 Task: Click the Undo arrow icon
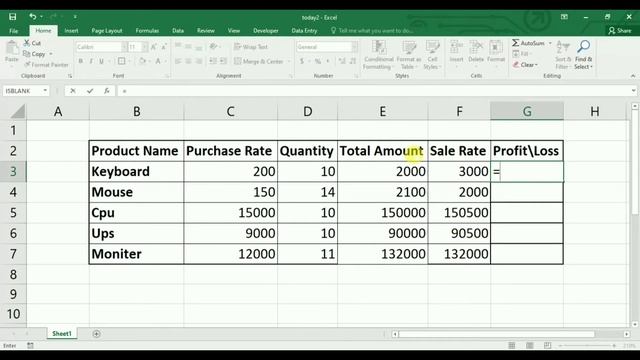(33, 17)
